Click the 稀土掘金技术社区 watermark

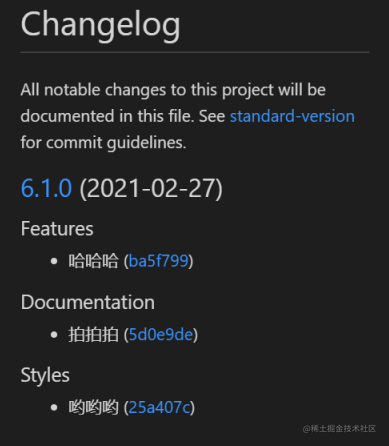[x=339, y=429]
